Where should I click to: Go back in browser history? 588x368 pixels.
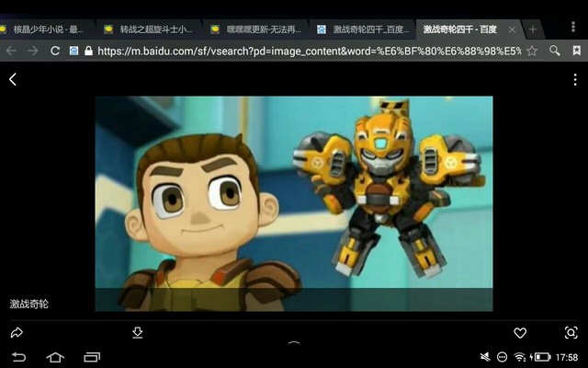coord(11,51)
